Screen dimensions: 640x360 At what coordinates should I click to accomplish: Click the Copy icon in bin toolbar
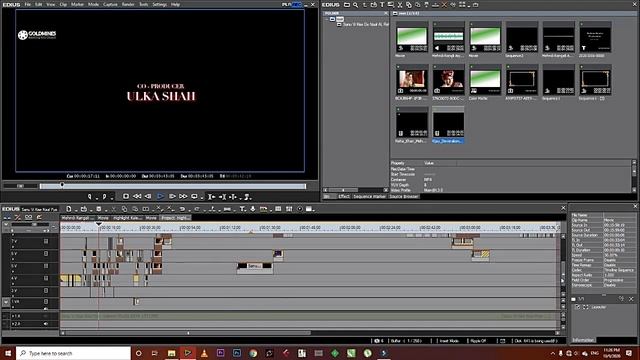409,5
